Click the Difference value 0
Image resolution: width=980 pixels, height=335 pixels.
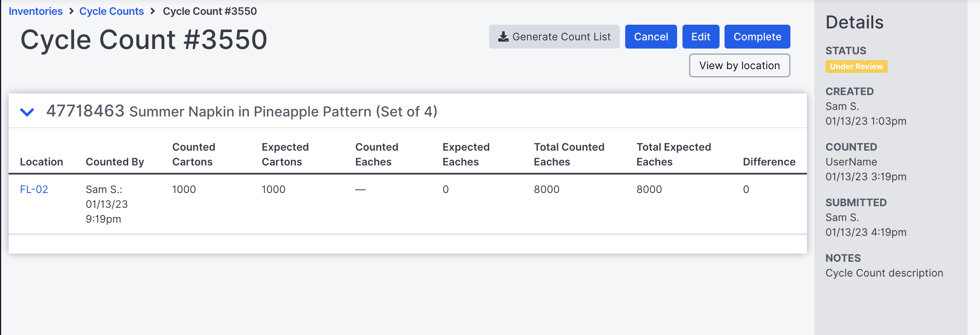(x=746, y=189)
